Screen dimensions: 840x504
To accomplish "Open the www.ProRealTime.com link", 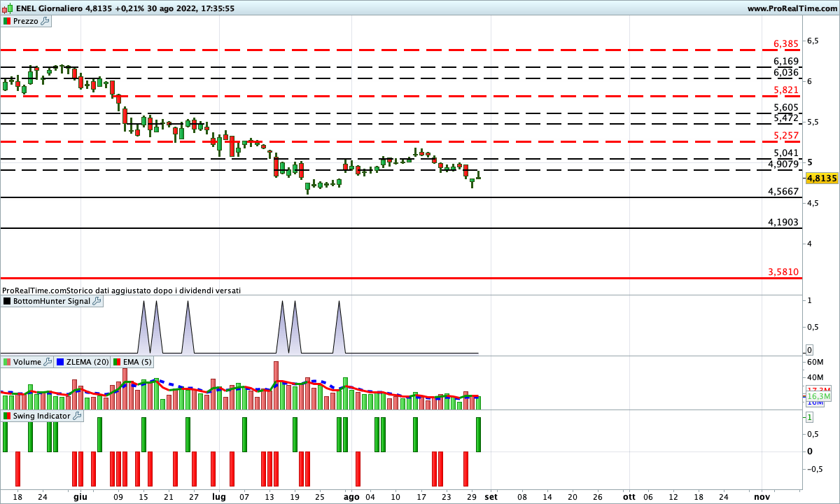I will pyautogui.click(x=792, y=8).
